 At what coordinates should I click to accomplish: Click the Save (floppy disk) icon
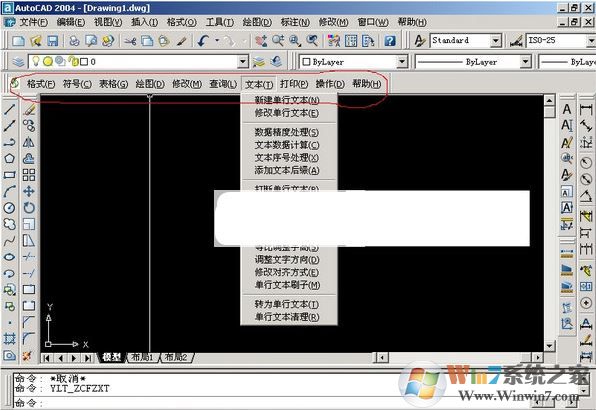click(52, 41)
